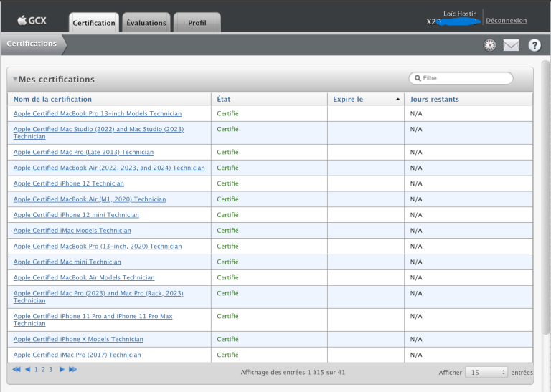Image resolution: width=551 pixels, height=392 pixels.
Task: Open the envelope messages icon
Action: pyautogui.click(x=511, y=45)
